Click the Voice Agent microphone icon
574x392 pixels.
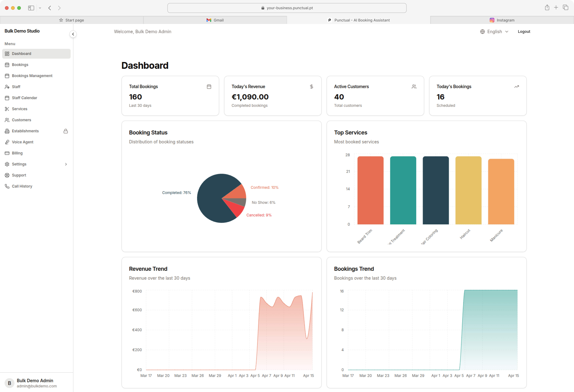tap(7, 142)
